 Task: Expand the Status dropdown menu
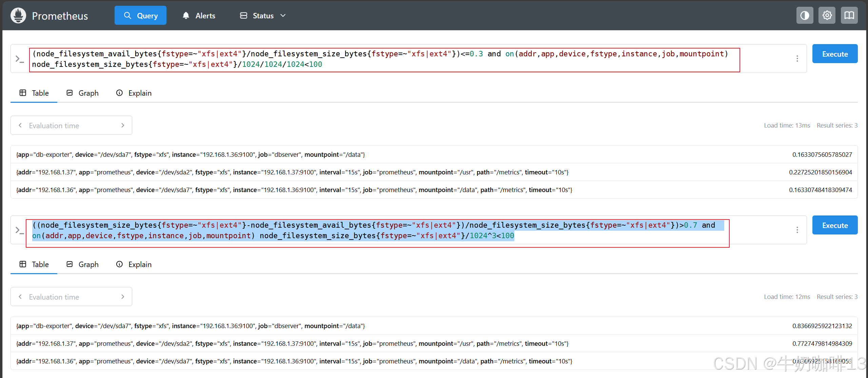point(263,16)
